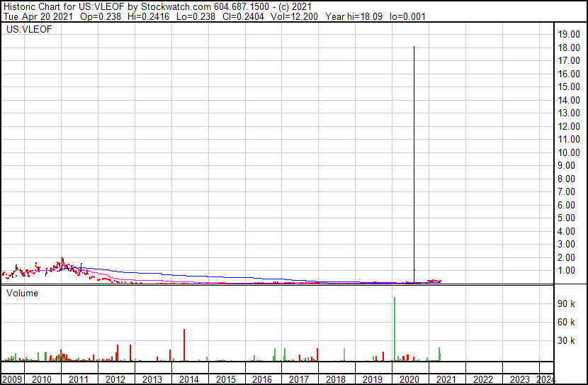Click the 1.00 price axis label
Viewport: 588px width, 385px height.
[566, 270]
